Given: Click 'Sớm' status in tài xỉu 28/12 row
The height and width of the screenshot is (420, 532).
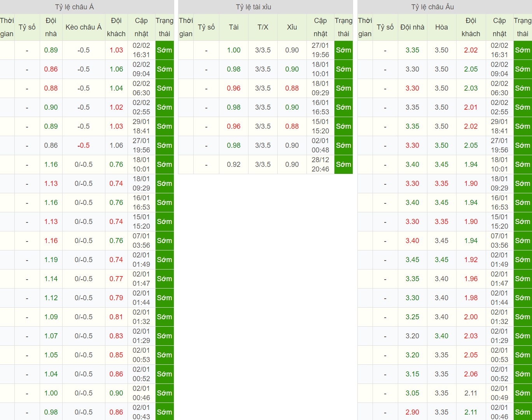Looking at the screenshot, I should coord(343,164).
